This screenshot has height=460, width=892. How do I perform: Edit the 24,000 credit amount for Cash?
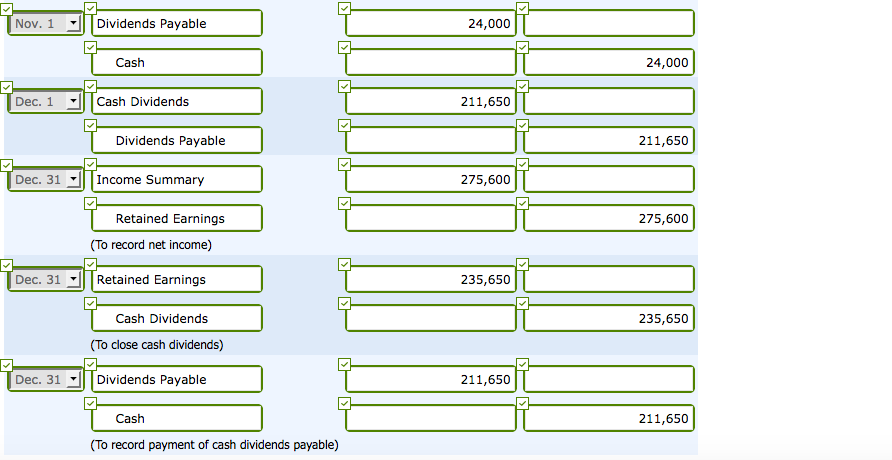pyautogui.click(x=609, y=62)
